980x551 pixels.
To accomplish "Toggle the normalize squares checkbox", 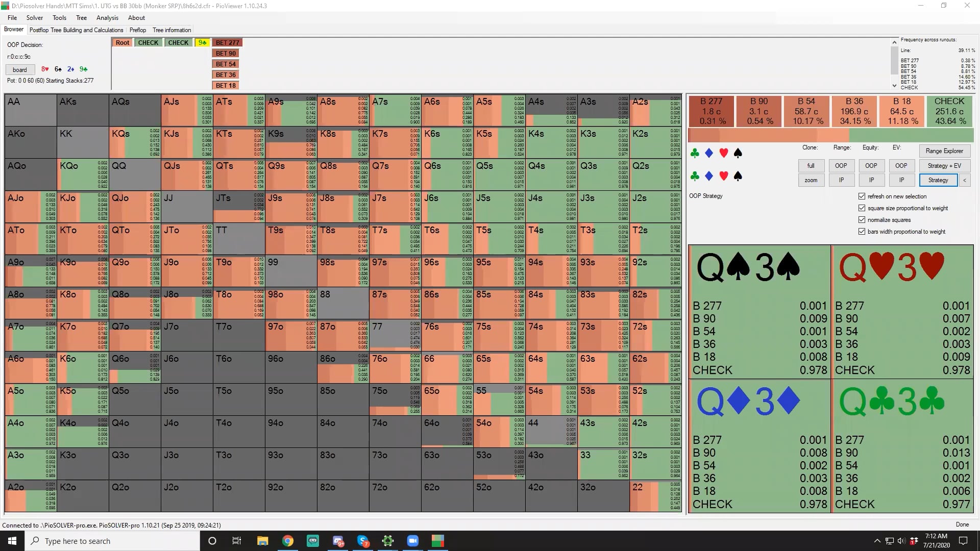I will [x=862, y=220].
